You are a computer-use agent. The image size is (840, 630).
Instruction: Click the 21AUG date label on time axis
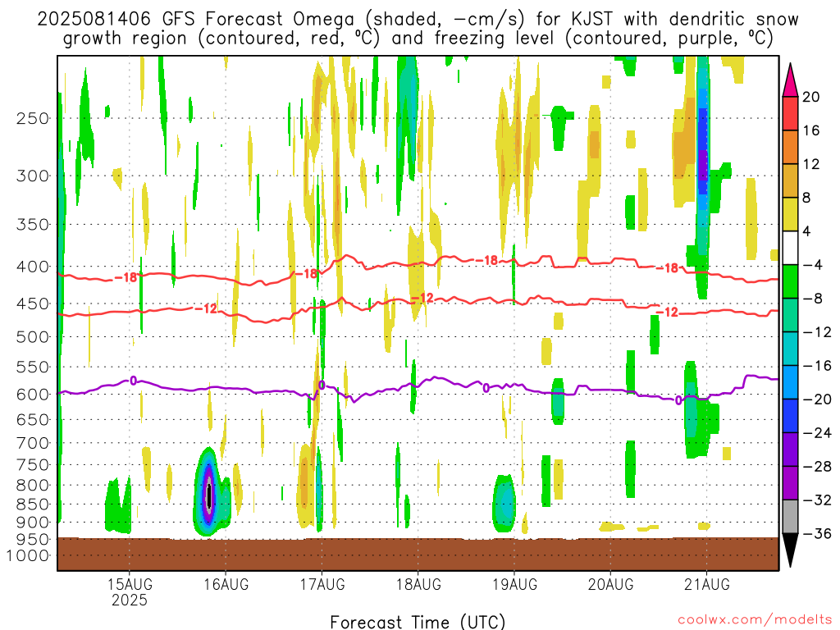tap(706, 584)
